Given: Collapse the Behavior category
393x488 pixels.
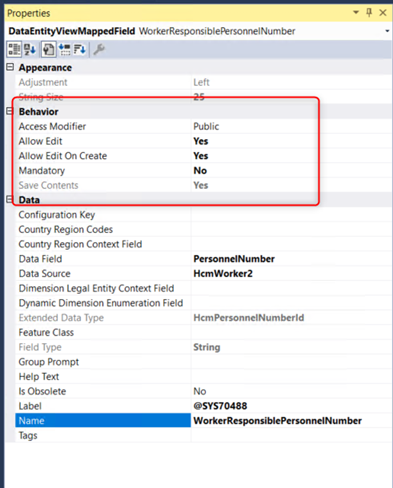Looking at the screenshot, I should pyautogui.click(x=9, y=111).
